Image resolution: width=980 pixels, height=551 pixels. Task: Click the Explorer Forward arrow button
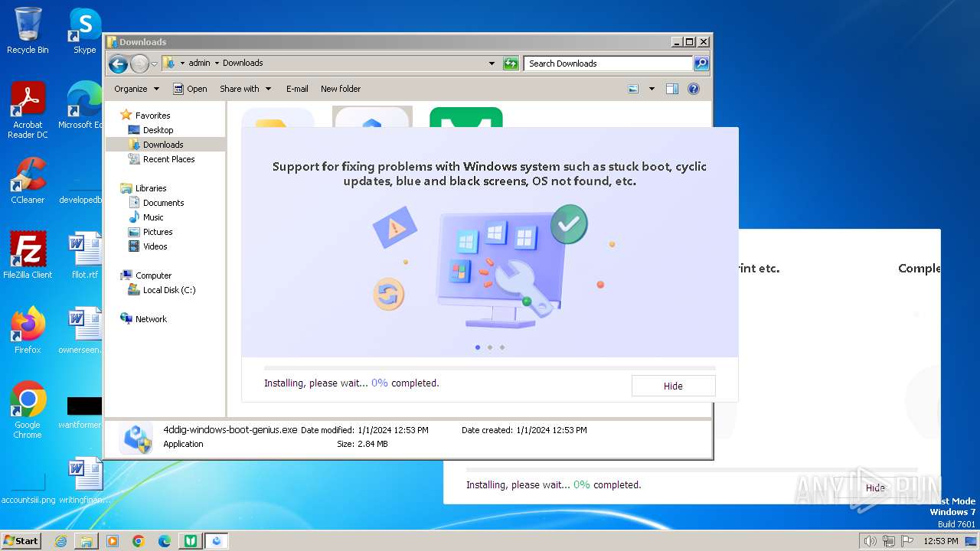[139, 64]
